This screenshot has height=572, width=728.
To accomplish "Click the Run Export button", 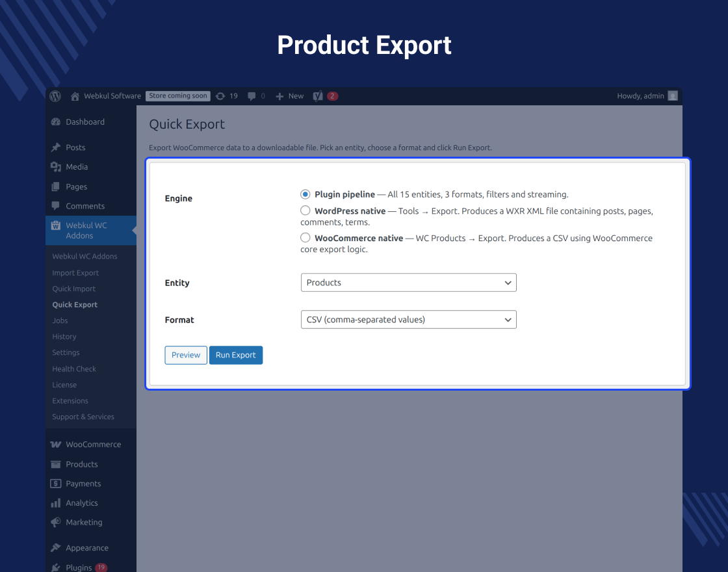I will click(236, 355).
